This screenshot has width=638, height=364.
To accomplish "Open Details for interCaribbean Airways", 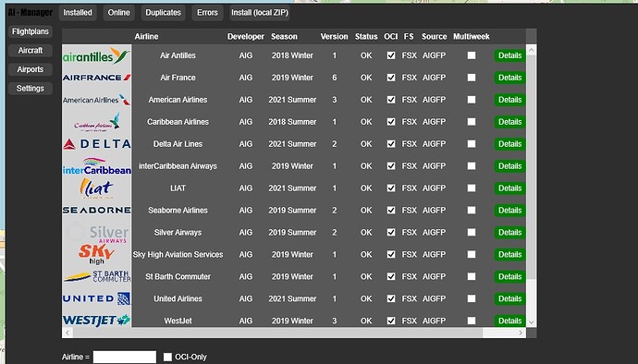I will point(509,166).
